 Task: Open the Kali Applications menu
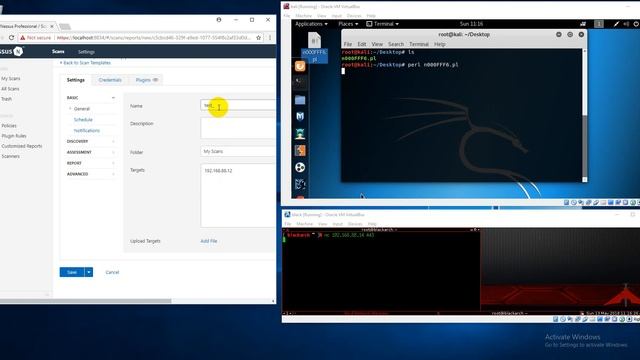[x=311, y=24]
